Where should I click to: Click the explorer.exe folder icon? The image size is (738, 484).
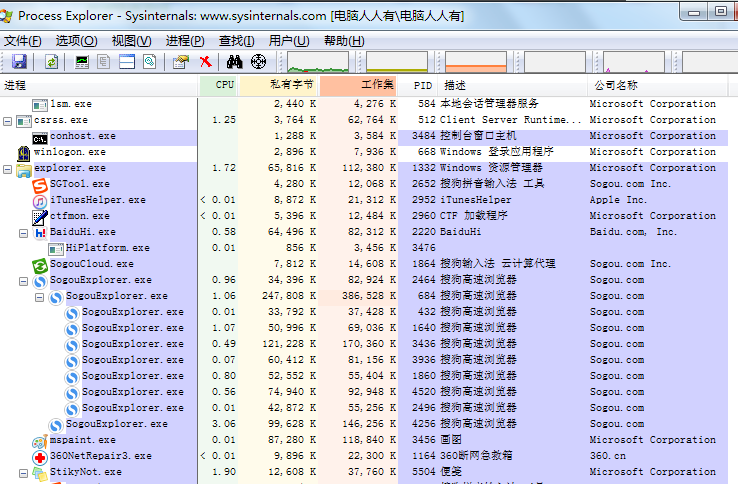(x=24, y=170)
